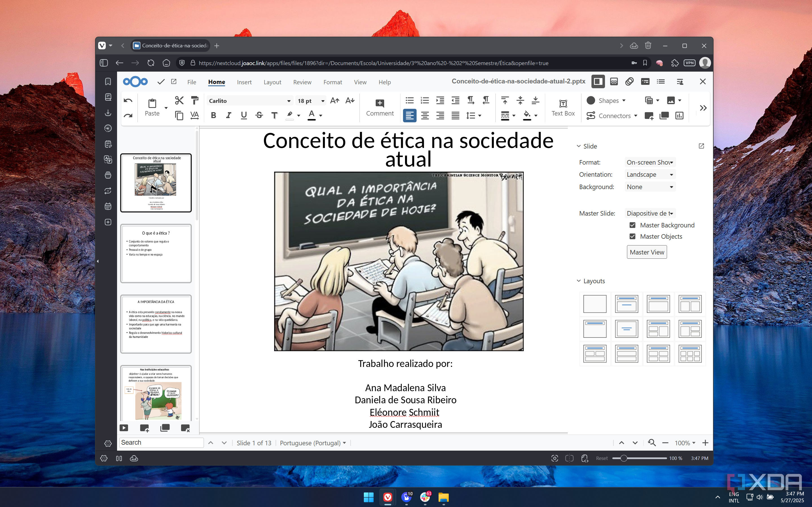Open Orientation Landscape dropdown
The width and height of the screenshot is (812, 507).
coord(650,174)
